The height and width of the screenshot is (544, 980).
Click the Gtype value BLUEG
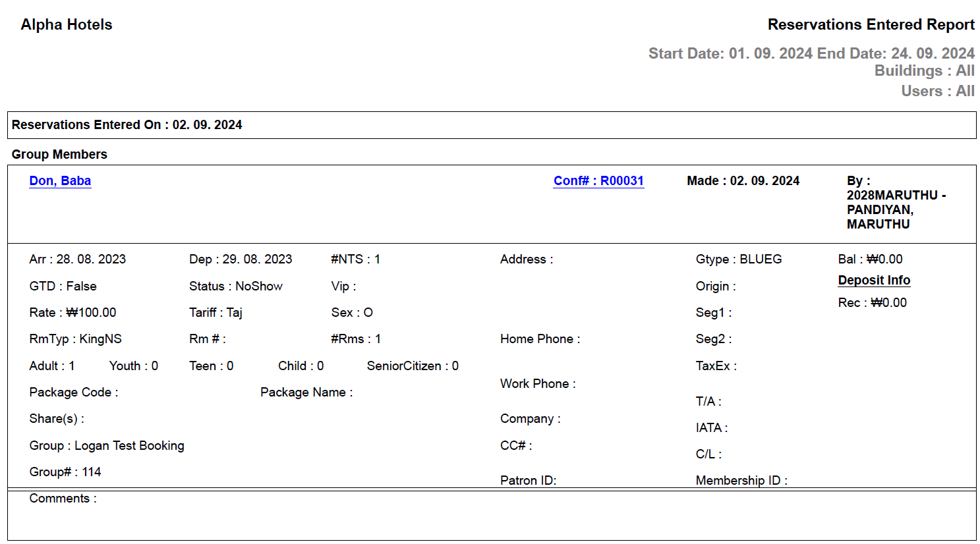[738, 259]
